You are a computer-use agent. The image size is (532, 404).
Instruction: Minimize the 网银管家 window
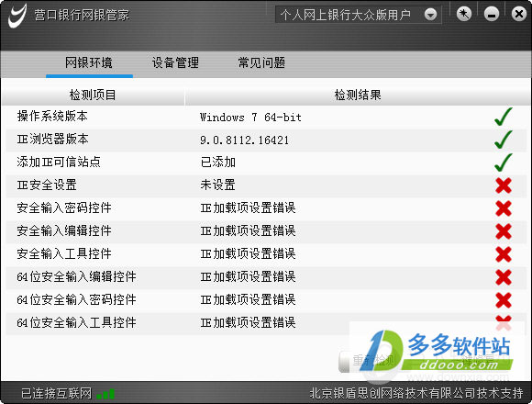pos(492,15)
